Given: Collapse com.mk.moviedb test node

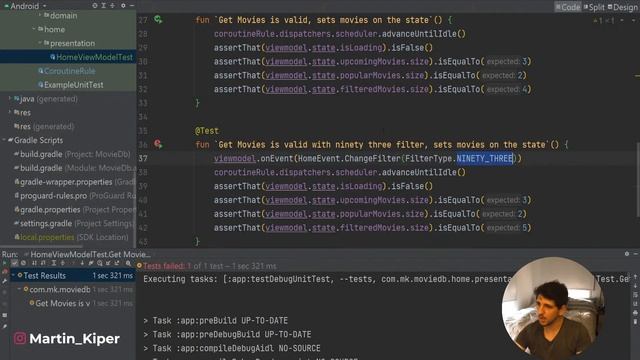Looking at the screenshot, I should point(19,289).
